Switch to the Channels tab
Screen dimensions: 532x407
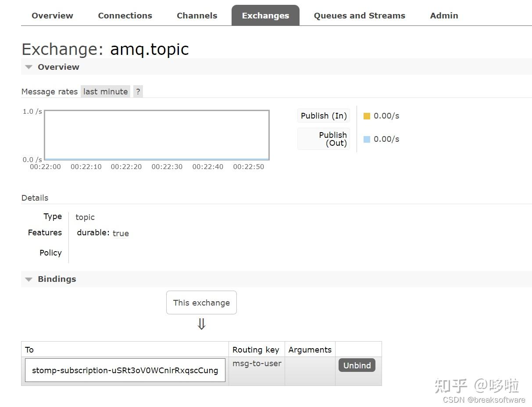(197, 15)
